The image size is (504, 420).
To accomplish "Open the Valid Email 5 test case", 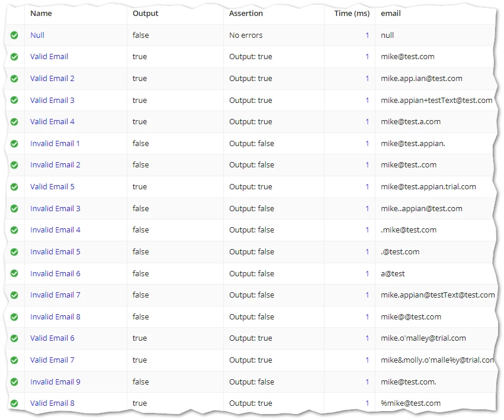I will pos(52,186).
